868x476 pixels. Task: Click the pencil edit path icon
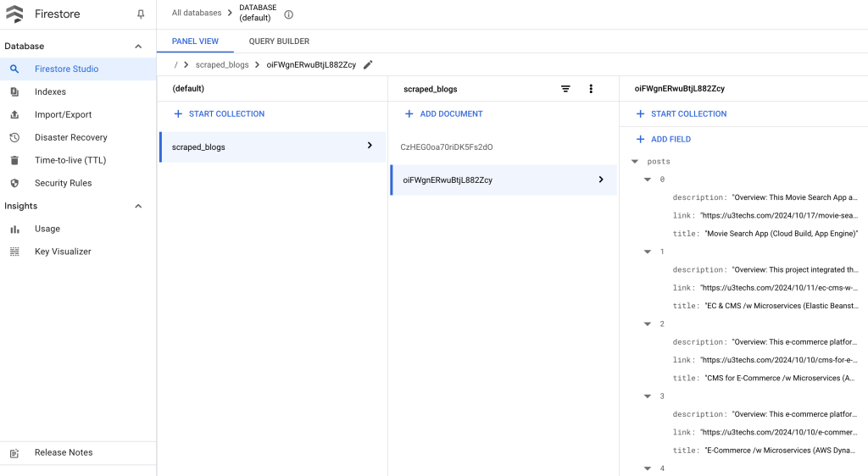pos(368,64)
